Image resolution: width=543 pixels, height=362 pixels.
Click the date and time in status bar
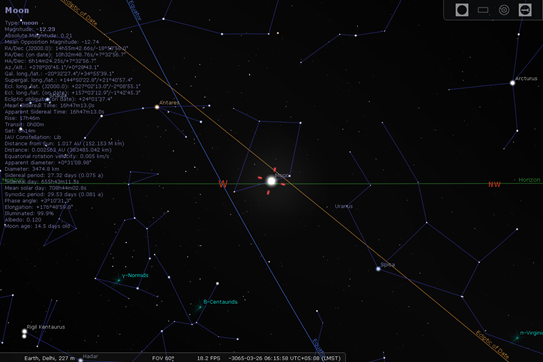285,358
